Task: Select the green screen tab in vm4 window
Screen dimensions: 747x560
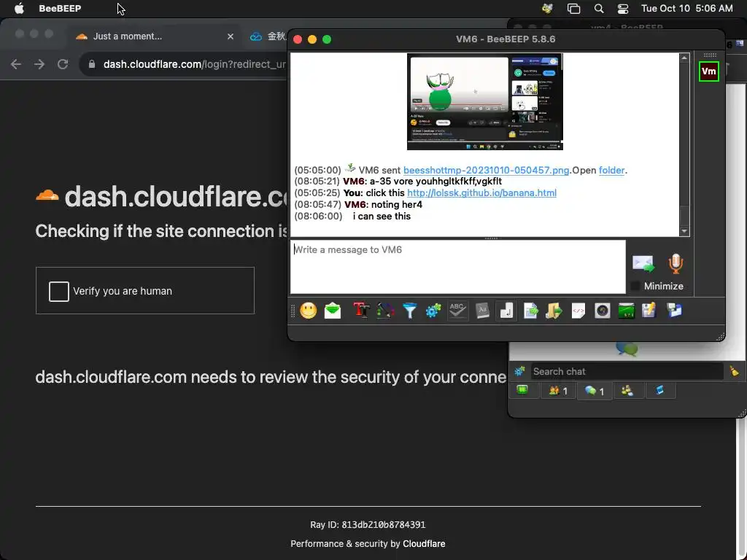Action: tap(523, 391)
